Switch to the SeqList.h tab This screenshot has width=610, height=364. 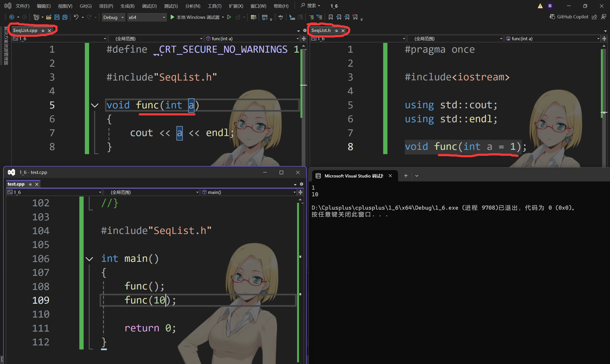coord(321,30)
